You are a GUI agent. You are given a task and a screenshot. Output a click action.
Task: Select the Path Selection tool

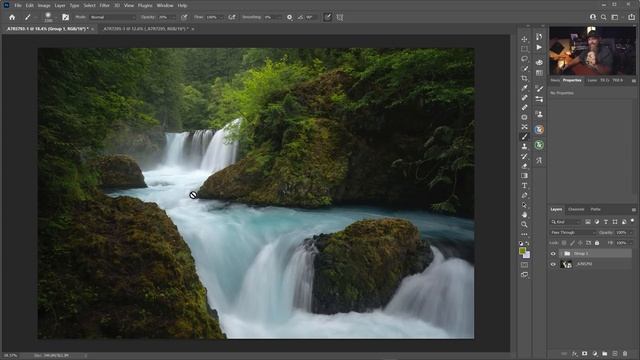524,205
